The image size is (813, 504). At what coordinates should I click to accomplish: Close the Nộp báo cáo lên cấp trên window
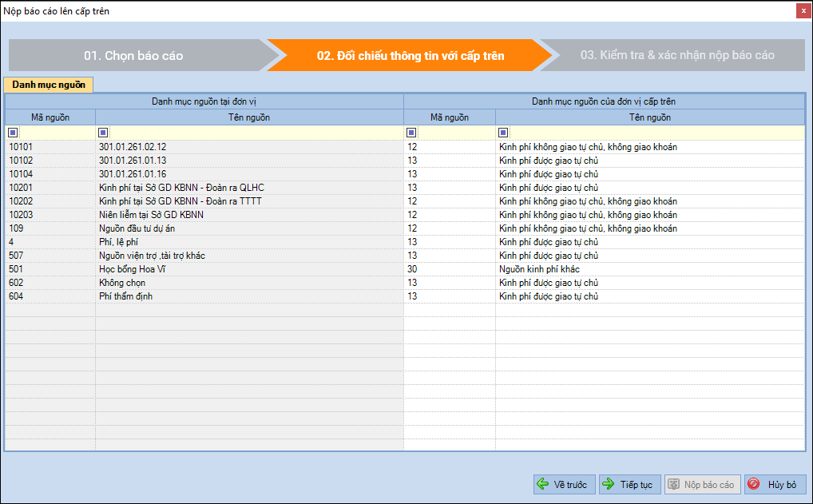[801, 11]
